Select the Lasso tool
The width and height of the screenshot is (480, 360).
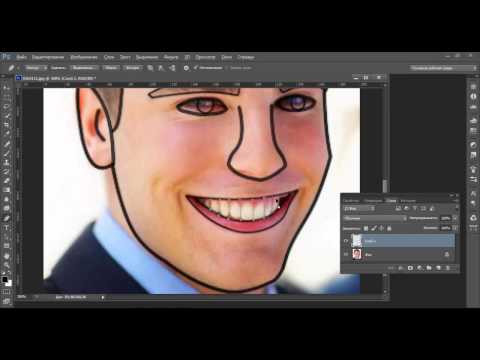pyautogui.click(x=6, y=107)
